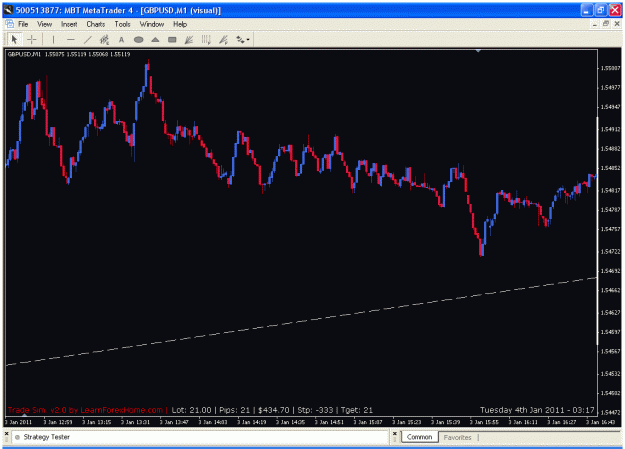Image resolution: width=625 pixels, height=449 pixels.
Task: Open the Charts menu
Action: pyautogui.click(x=96, y=24)
